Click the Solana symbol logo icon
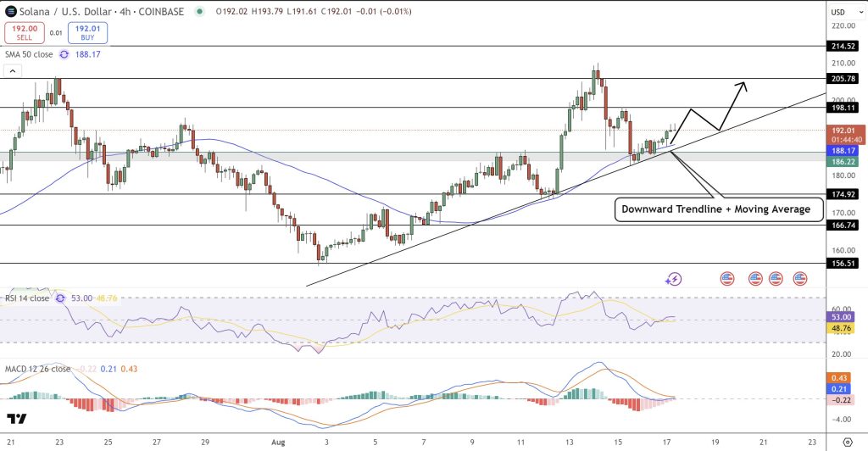Screen dimensions: 868x451 point(10,11)
